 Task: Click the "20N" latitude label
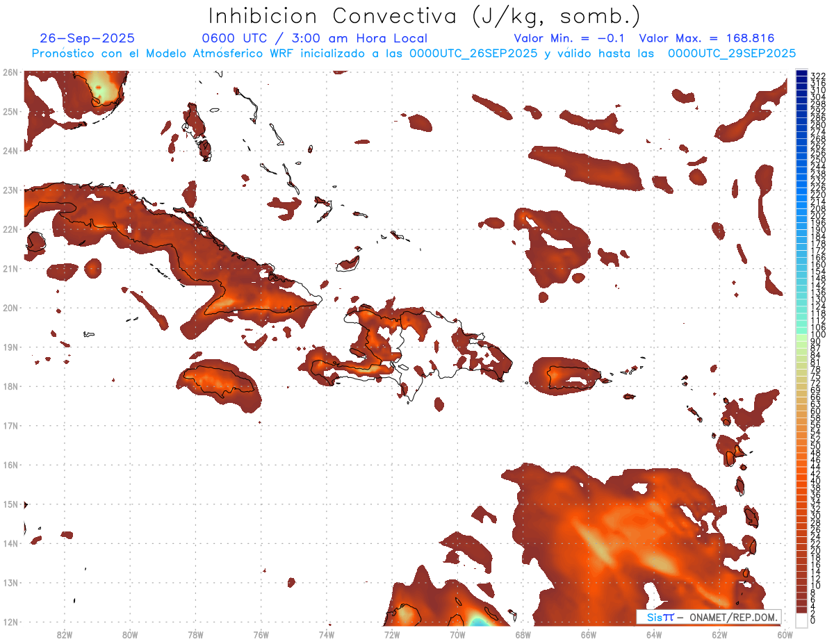(x=10, y=308)
